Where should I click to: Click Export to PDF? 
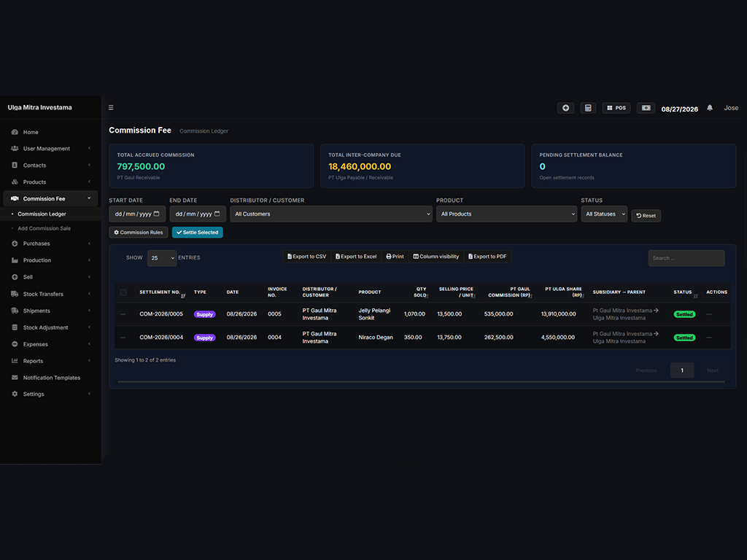(x=487, y=256)
